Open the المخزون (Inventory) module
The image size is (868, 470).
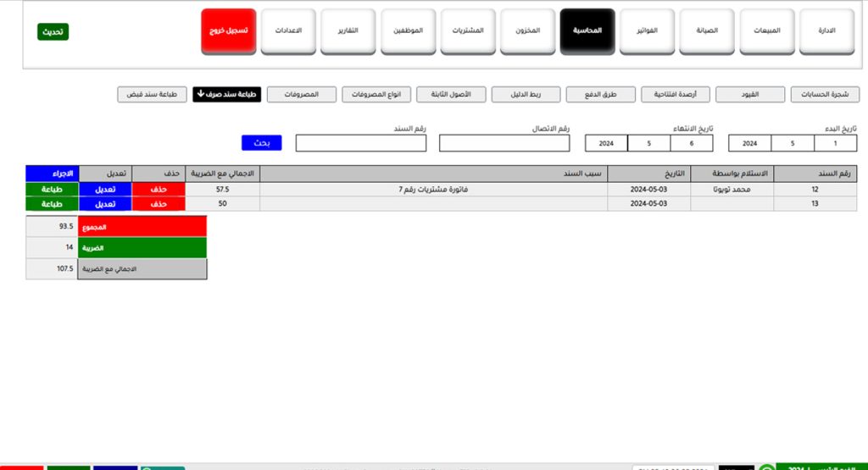[x=528, y=31]
